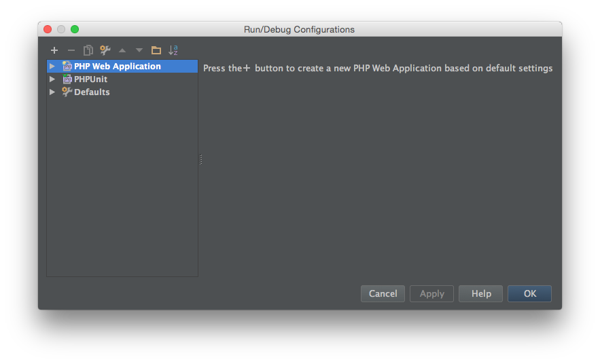The height and width of the screenshot is (364, 600).
Task: Copy configuration using the duplicate icon
Action: click(x=88, y=50)
